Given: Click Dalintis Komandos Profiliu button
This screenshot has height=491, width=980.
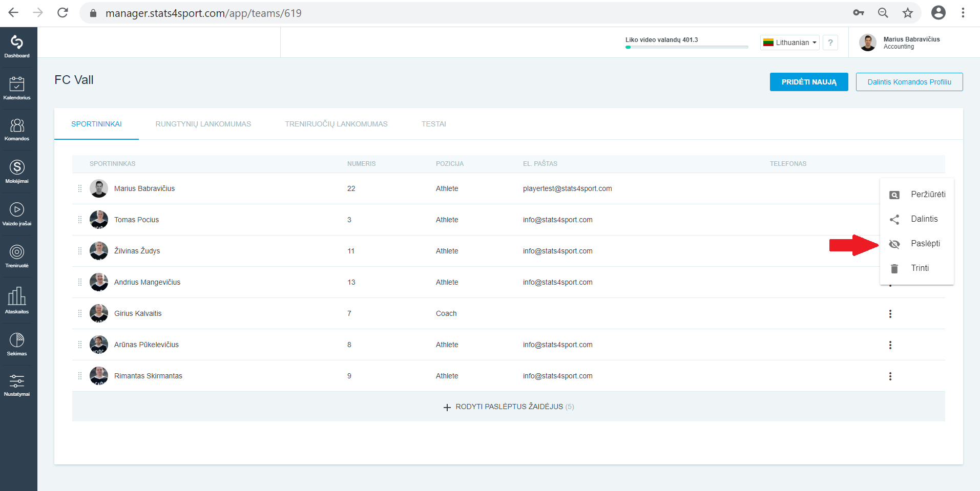Looking at the screenshot, I should point(909,82).
